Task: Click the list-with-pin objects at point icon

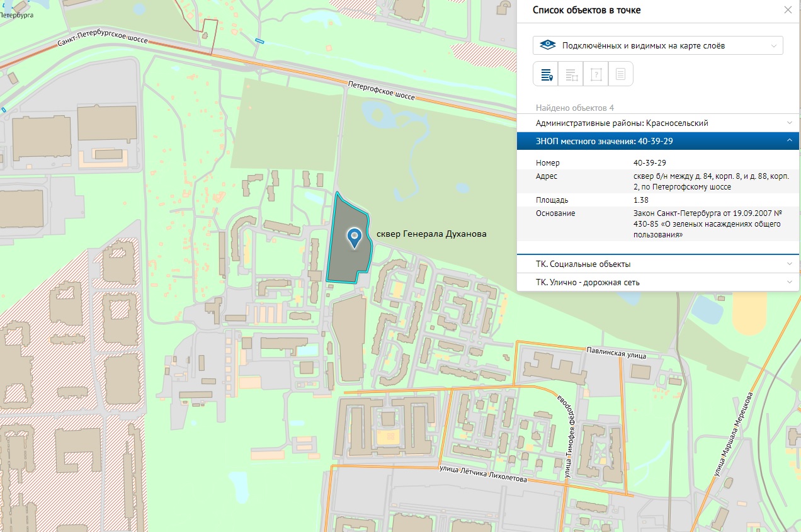Action: [x=546, y=74]
